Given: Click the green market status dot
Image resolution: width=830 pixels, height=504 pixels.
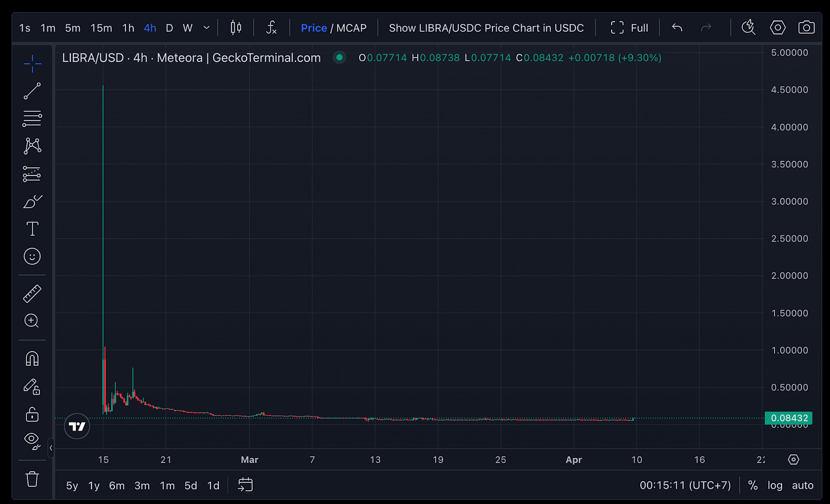Looking at the screenshot, I should coord(340,58).
